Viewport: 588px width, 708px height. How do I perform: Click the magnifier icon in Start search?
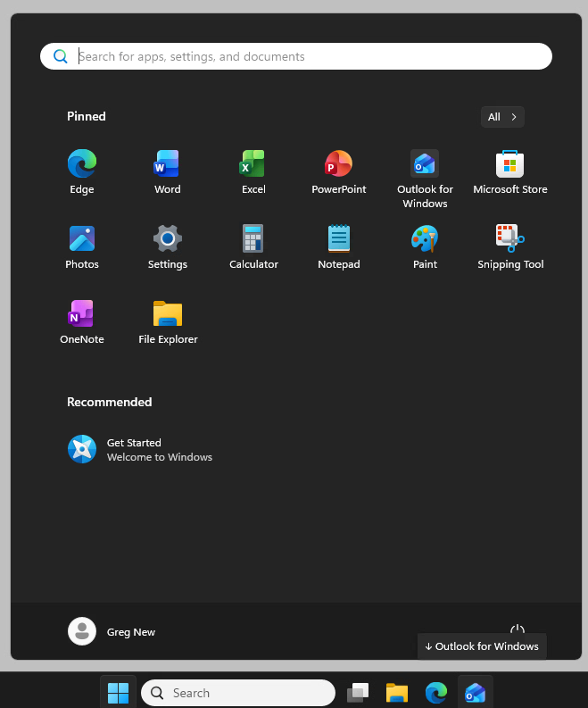pos(61,56)
